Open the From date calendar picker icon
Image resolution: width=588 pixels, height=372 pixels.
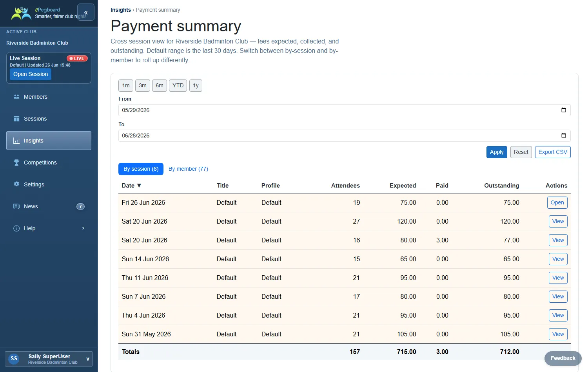click(564, 110)
